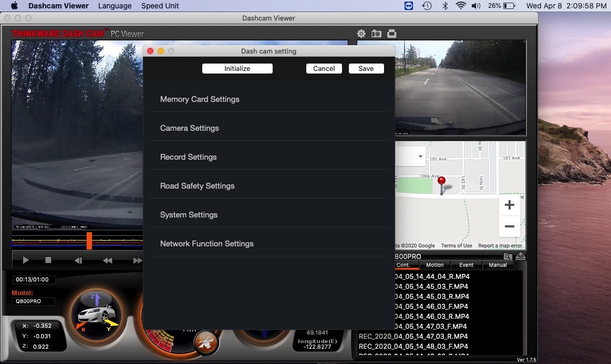Image resolution: width=611 pixels, height=364 pixels.
Task: Select file ending 04_05_14_46_03_R.MP4
Action: click(x=432, y=316)
